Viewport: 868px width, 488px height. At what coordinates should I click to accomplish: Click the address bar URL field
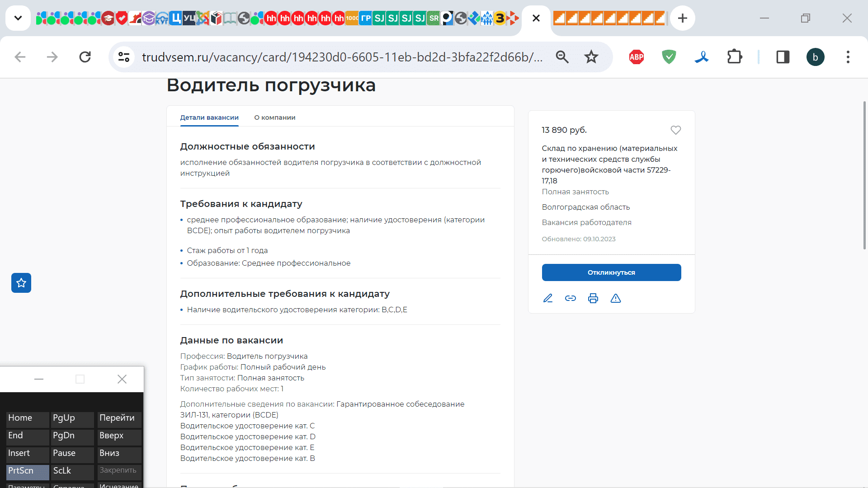[341, 57]
